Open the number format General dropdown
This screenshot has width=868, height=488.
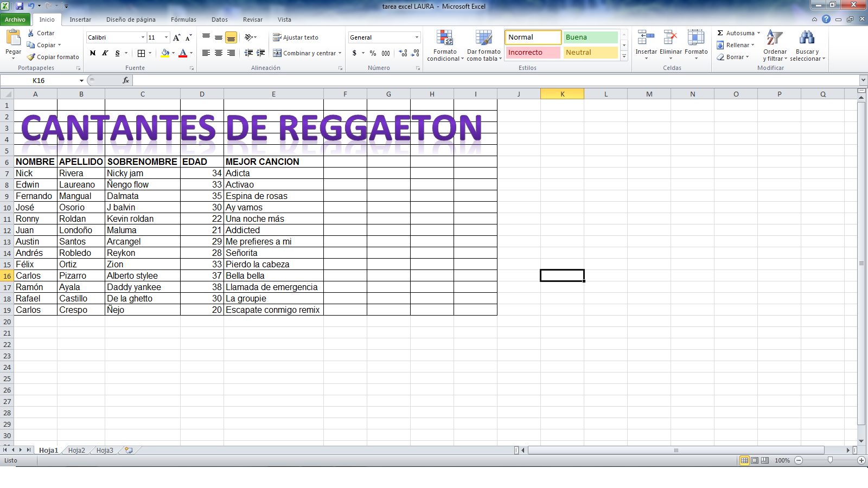(x=417, y=37)
